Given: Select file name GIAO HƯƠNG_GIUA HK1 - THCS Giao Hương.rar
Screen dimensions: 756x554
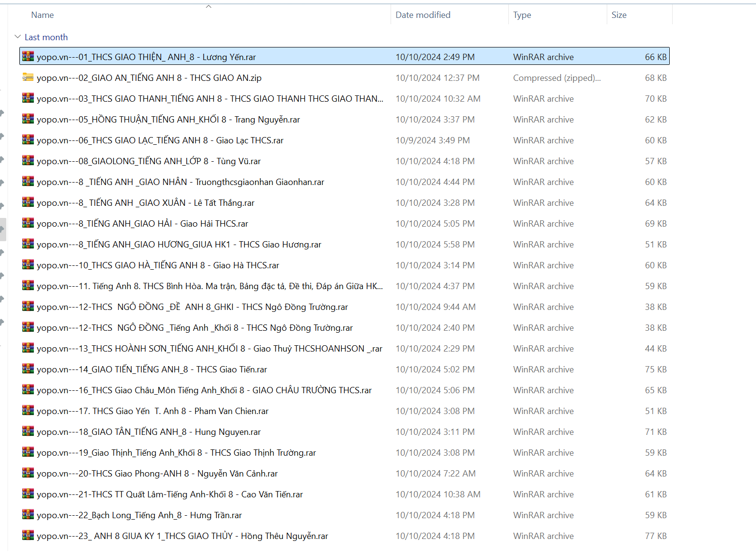Looking at the screenshot, I should pyautogui.click(x=179, y=245).
